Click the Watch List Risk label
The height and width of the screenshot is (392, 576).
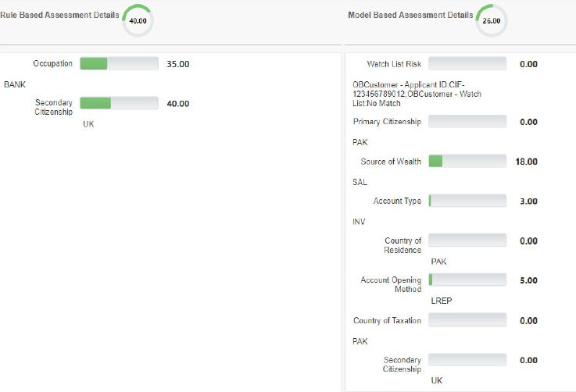(394, 64)
